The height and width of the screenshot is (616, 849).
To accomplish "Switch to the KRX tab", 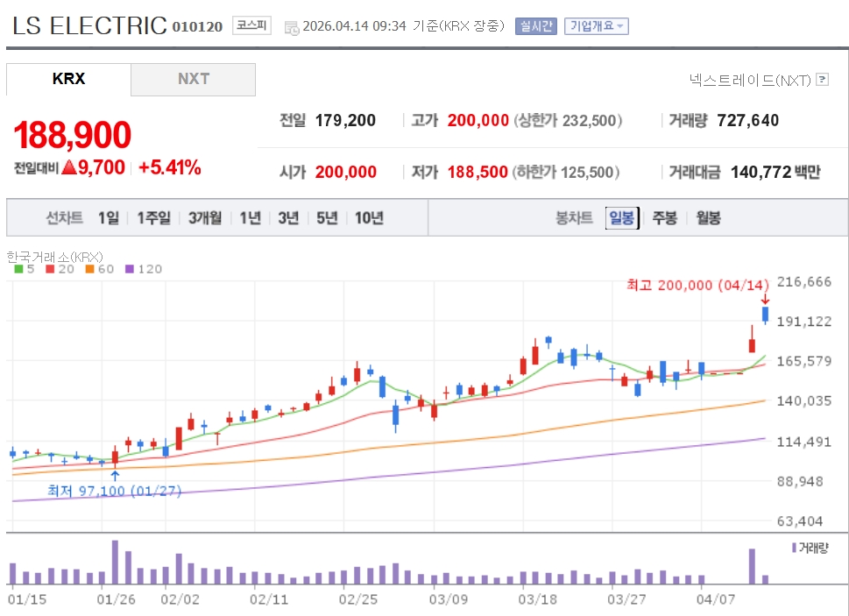I will coord(68,79).
